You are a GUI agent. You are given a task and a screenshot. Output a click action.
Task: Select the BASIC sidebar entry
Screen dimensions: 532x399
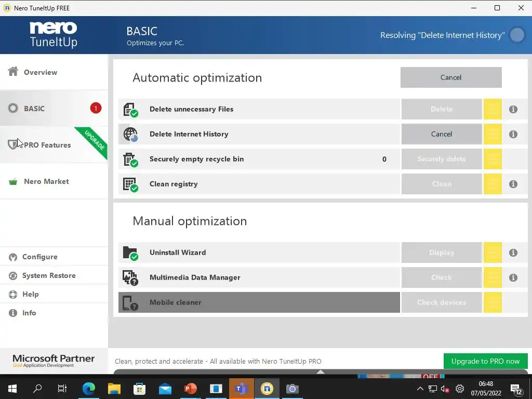[x=54, y=109]
